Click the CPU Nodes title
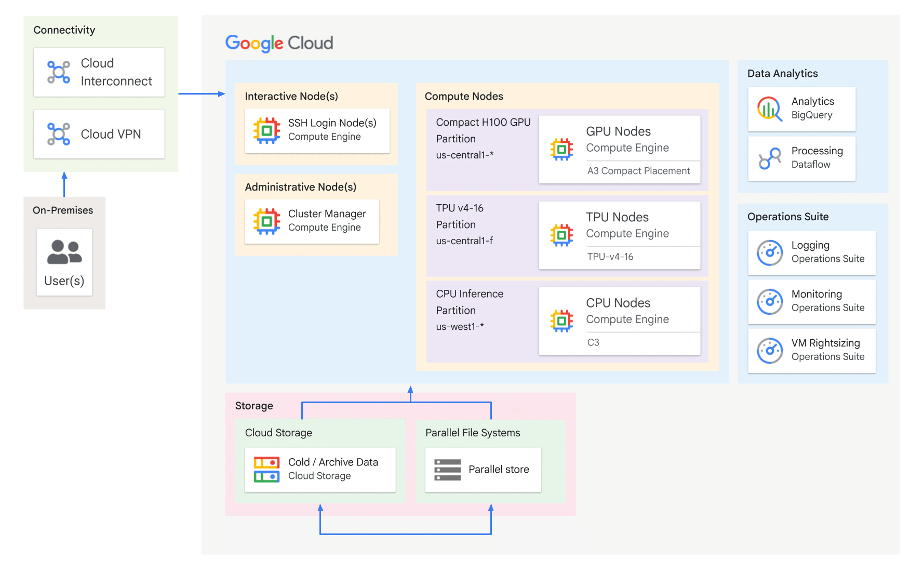The image size is (924, 561). coord(618,303)
